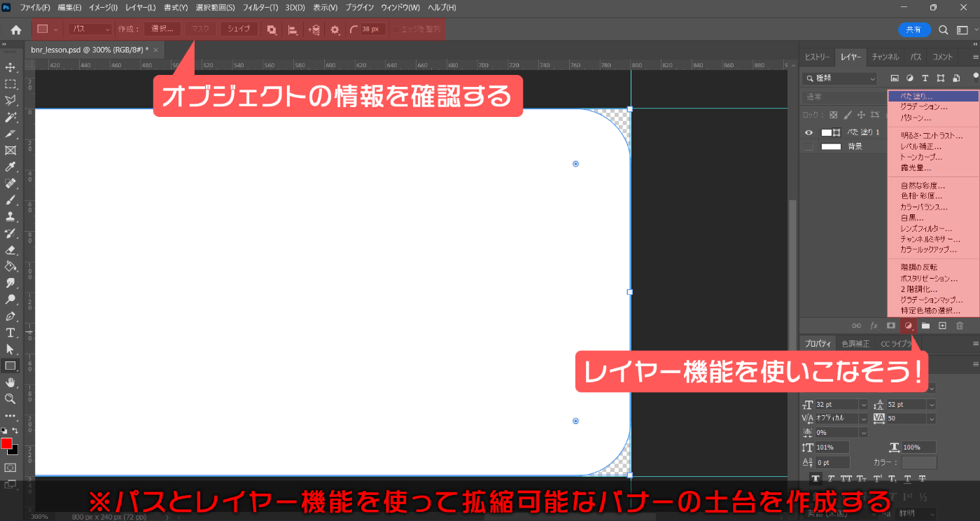The image size is (980, 521).
Task: Open the パス tool mode dropdown
Action: point(89,29)
